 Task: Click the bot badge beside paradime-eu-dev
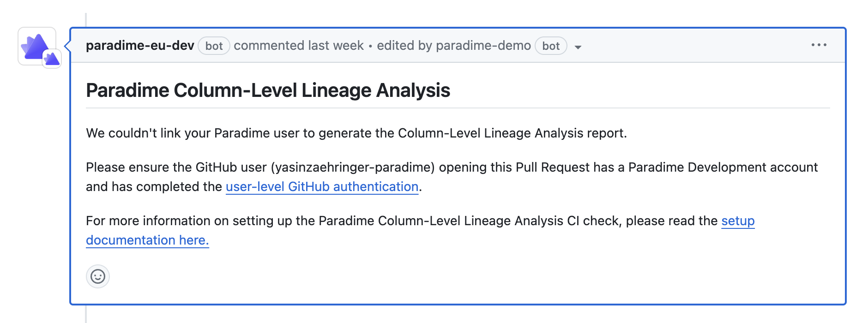coord(214,46)
